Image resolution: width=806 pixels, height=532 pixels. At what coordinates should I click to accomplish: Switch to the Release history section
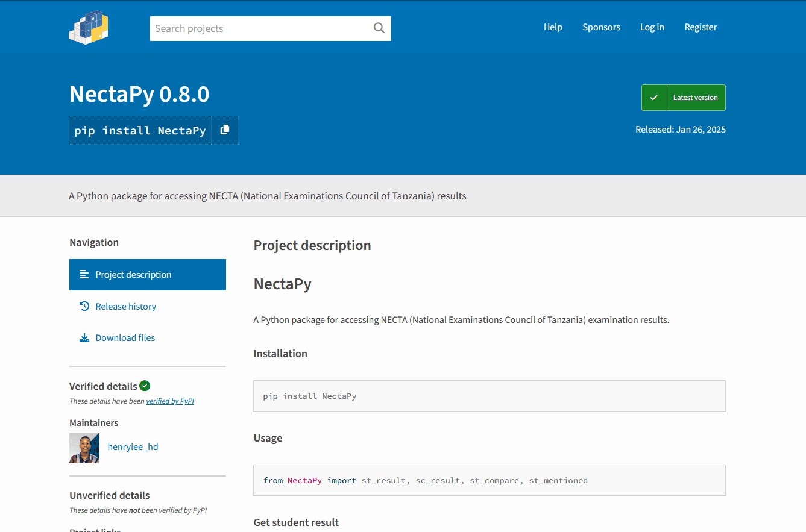point(125,306)
